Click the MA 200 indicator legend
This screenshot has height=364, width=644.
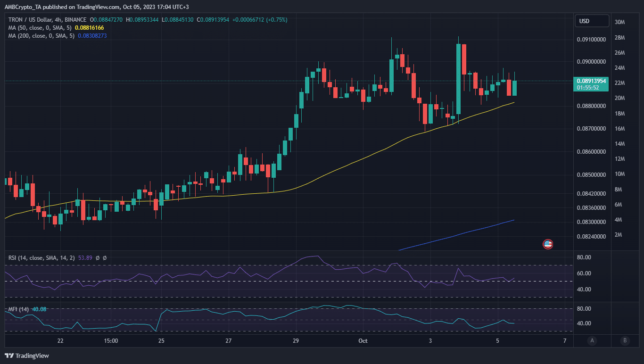click(41, 36)
